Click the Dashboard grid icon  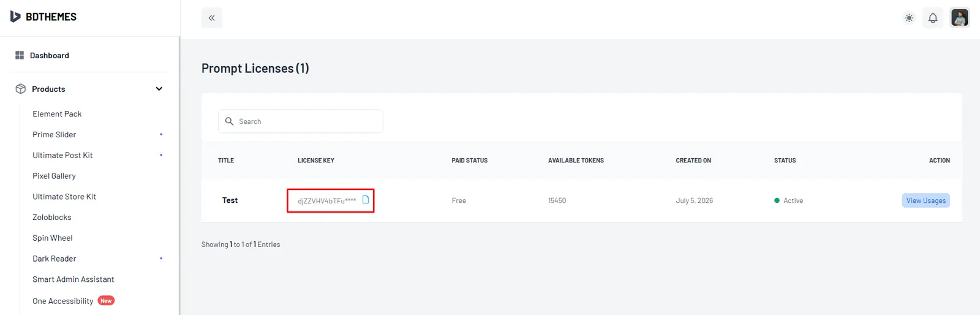[20, 55]
